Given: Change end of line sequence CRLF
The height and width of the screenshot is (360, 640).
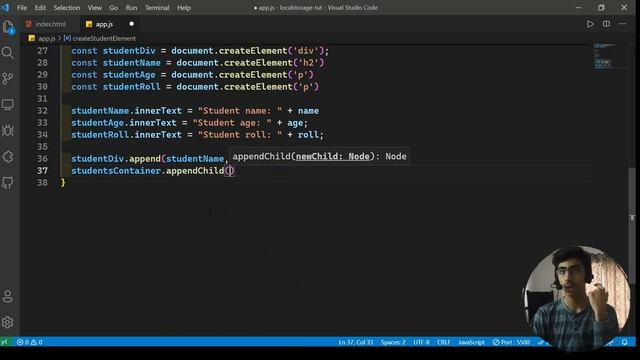Looking at the screenshot, I should coord(443,342).
